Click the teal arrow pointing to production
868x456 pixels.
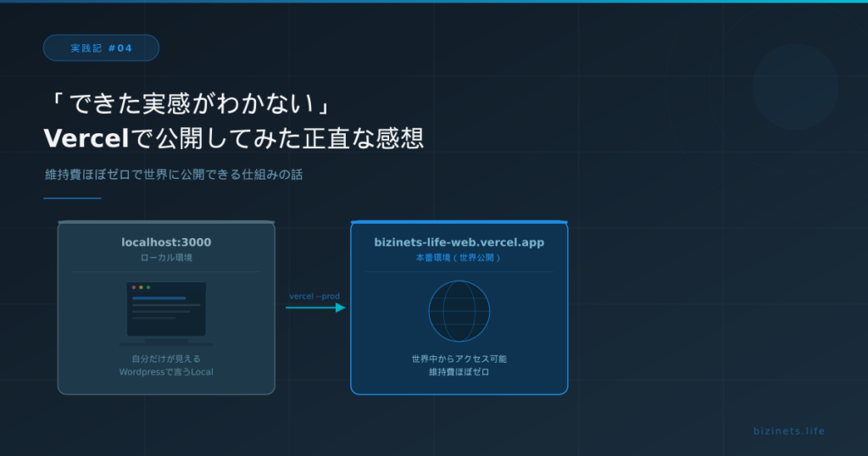point(314,308)
